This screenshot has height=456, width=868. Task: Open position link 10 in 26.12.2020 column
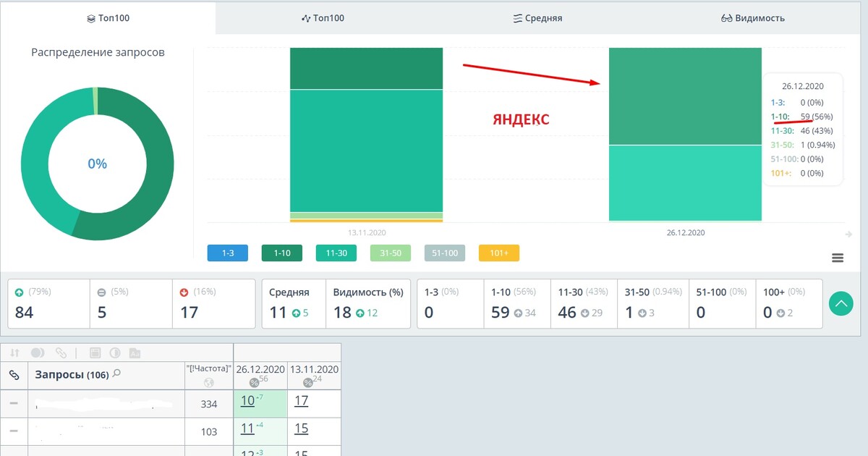tap(247, 401)
